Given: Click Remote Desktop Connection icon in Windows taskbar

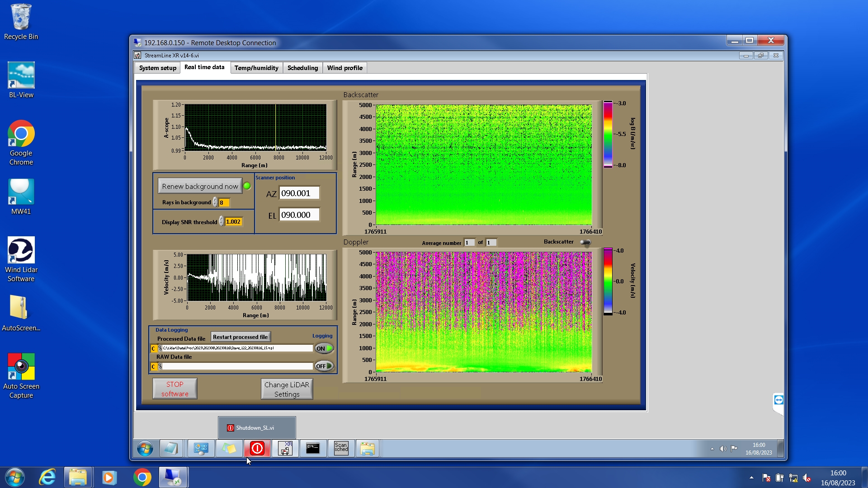Looking at the screenshot, I should (x=173, y=477).
